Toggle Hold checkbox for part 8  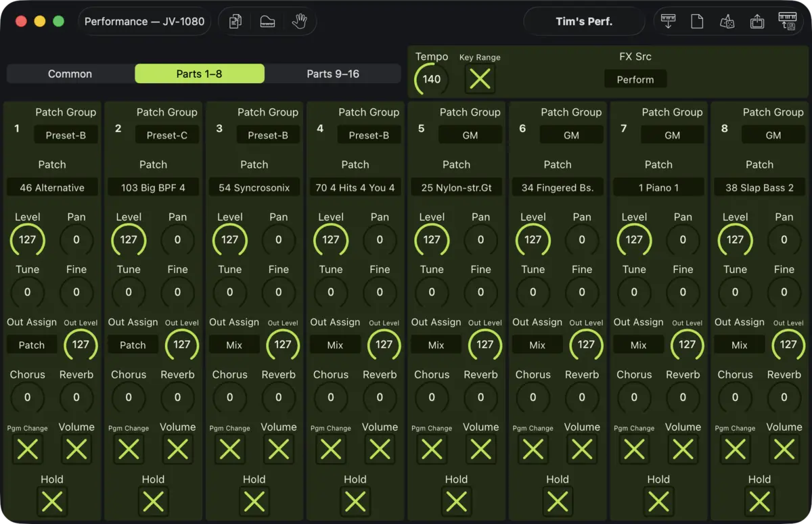pyautogui.click(x=759, y=501)
